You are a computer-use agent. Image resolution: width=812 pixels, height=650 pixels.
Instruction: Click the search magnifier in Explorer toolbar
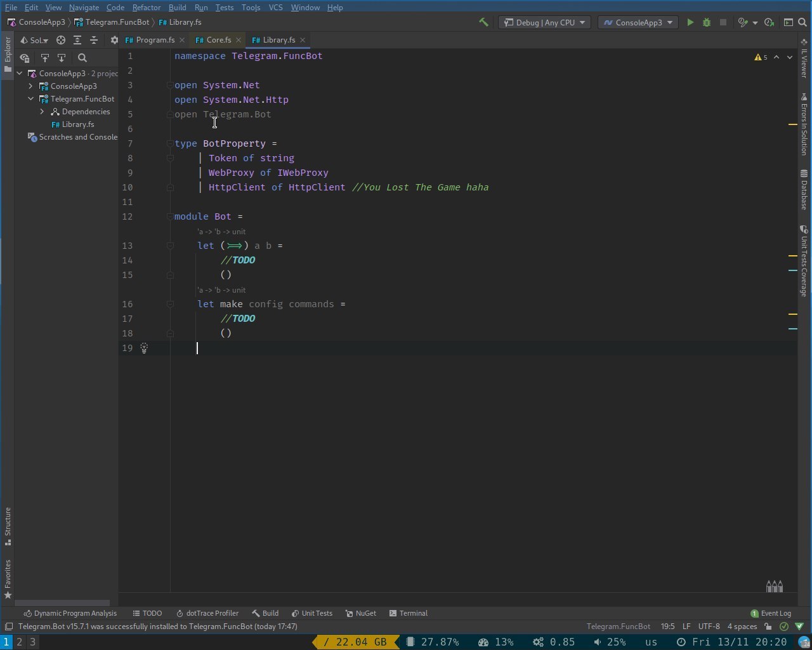point(82,58)
